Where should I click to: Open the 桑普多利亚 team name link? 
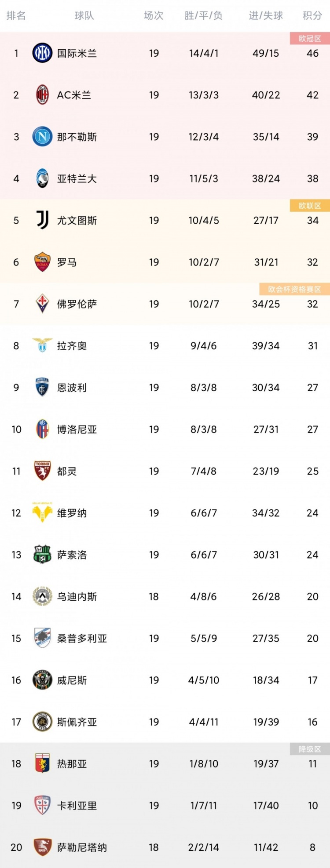[x=82, y=638]
